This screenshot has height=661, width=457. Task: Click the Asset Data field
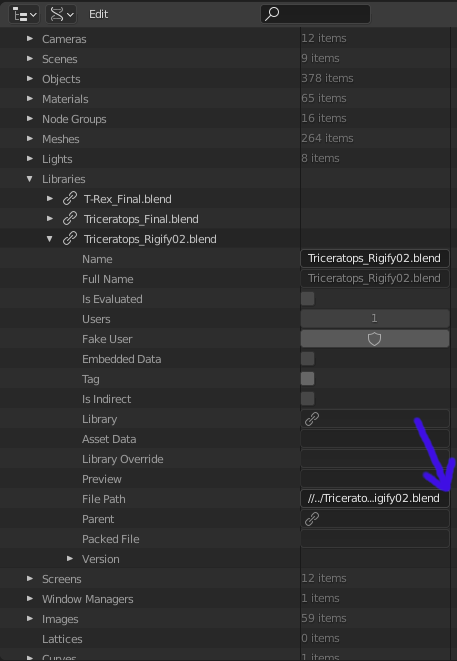pos(375,439)
